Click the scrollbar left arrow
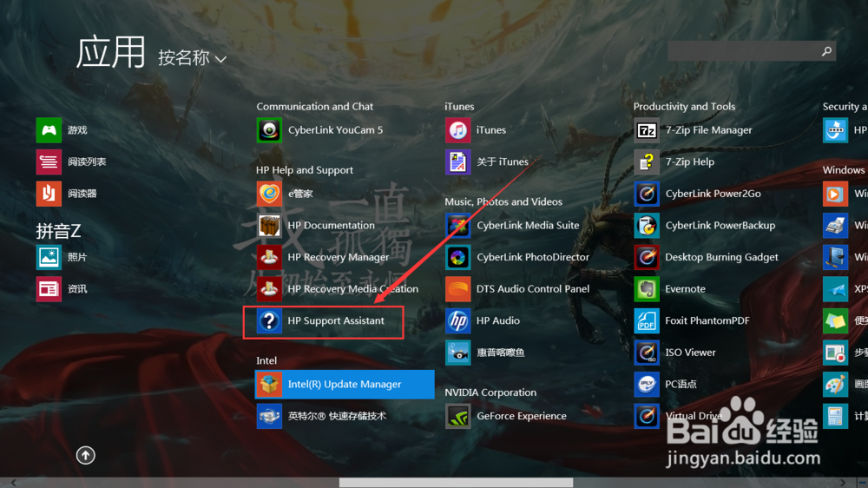The height and width of the screenshot is (488, 868). 14,483
